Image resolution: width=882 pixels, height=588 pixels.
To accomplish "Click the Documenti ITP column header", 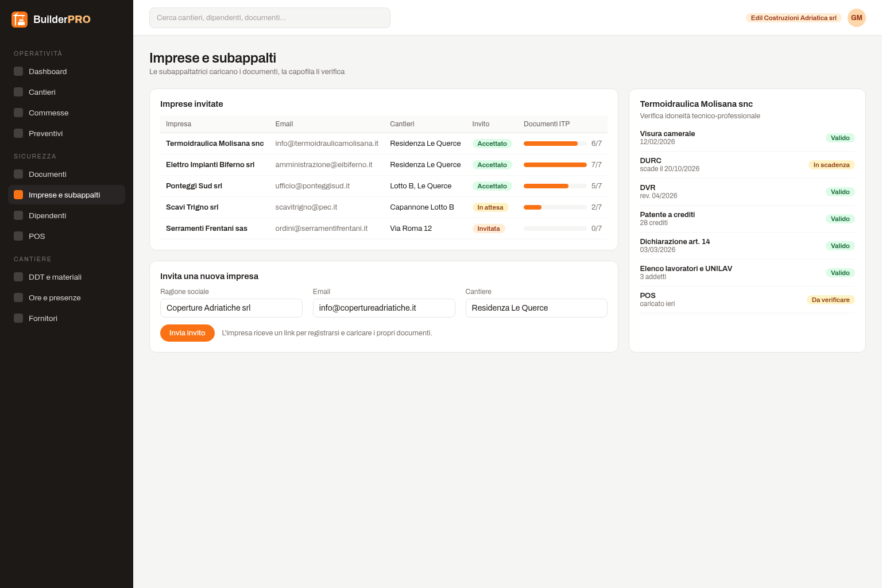I will click(x=547, y=124).
